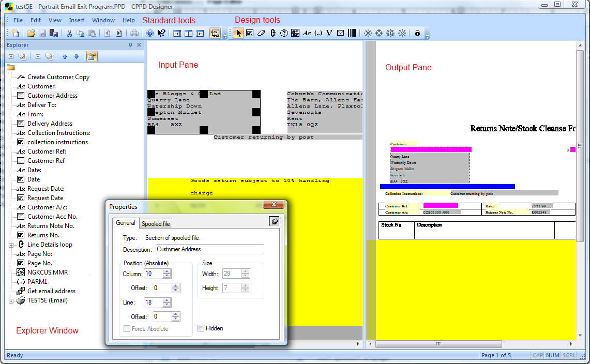Viewport: 590px width, 364px height.
Task: Move item down with blue arrow
Action: [77, 56]
